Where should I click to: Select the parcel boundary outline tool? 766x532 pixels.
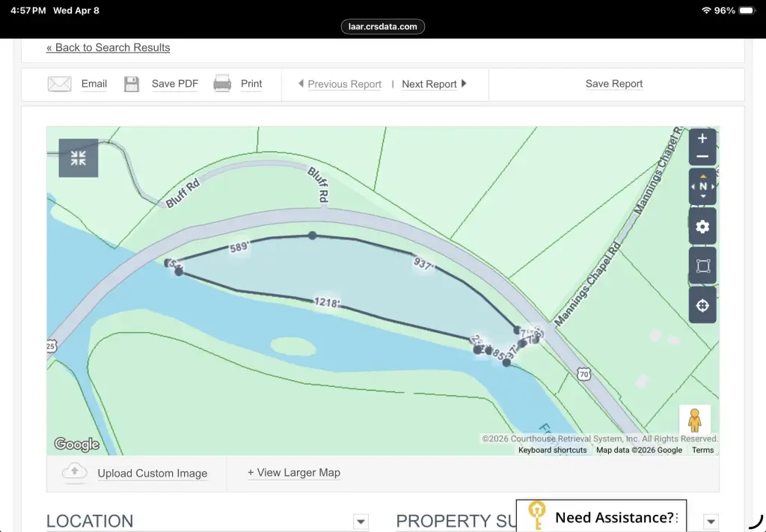(x=702, y=266)
